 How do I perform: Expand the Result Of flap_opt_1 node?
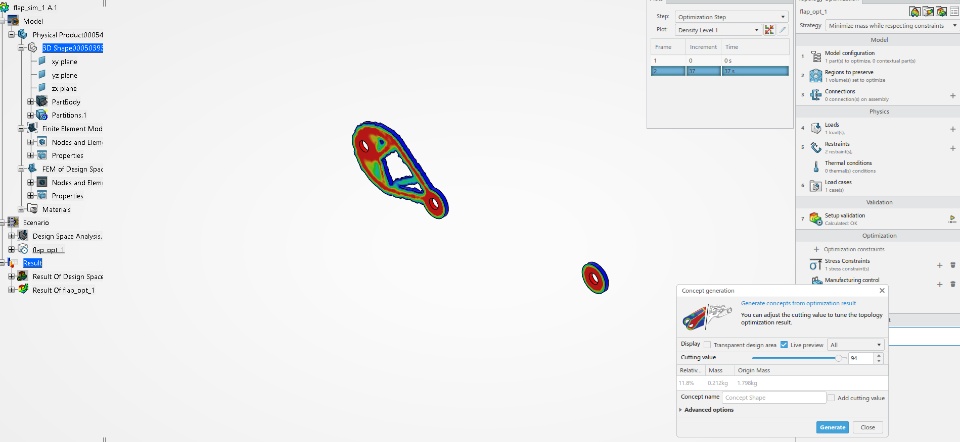point(11,290)
